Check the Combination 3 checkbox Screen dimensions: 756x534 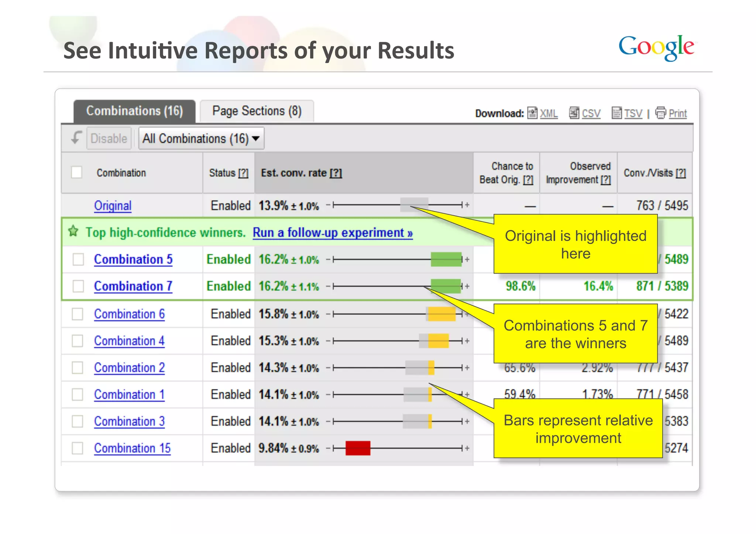[x=78, y=421]
